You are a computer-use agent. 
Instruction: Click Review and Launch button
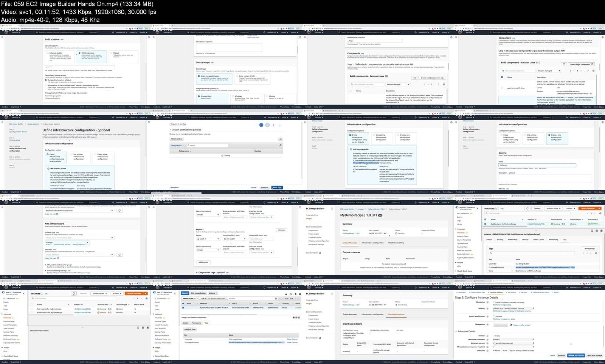(576, 355)
